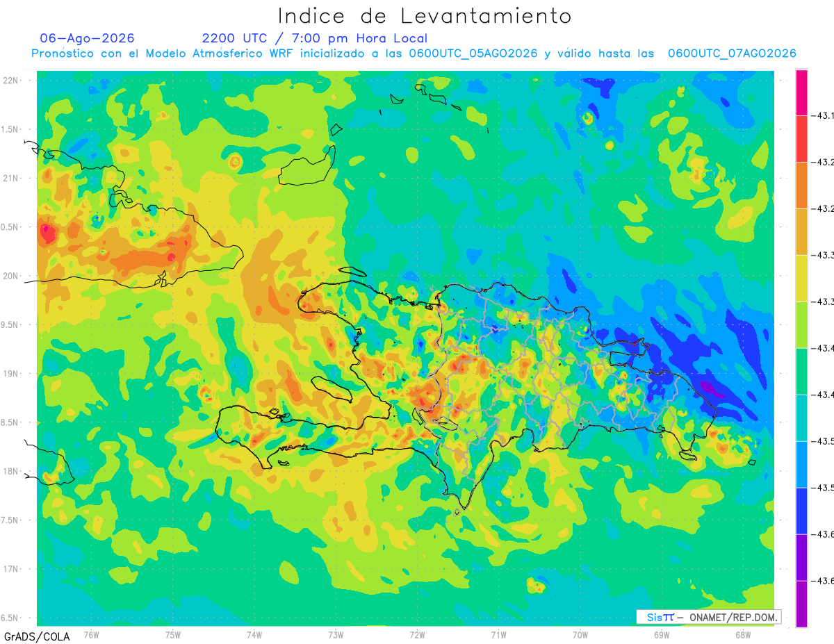Click the '22N' latitude label

coord(12,81)
